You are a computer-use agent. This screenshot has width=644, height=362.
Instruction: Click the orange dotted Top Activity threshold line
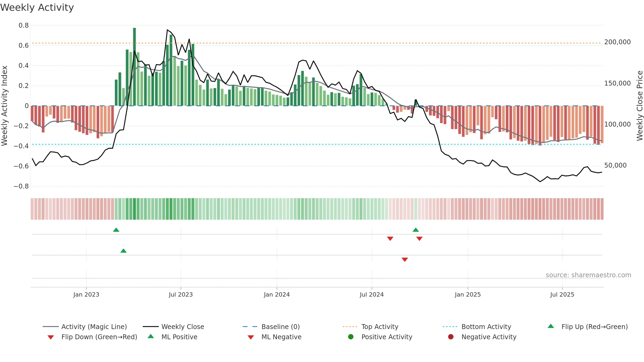317,43
